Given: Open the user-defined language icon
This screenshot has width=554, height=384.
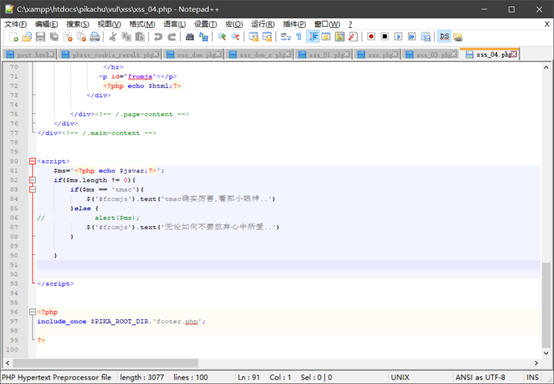Looking at the screenshot, I should pos(326,37).
